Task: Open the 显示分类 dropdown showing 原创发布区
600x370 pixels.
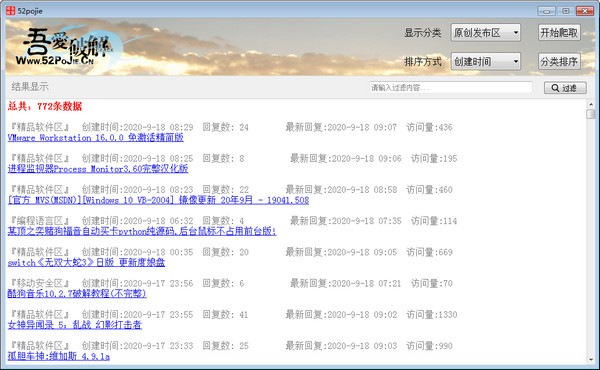Action: [486, 33]
